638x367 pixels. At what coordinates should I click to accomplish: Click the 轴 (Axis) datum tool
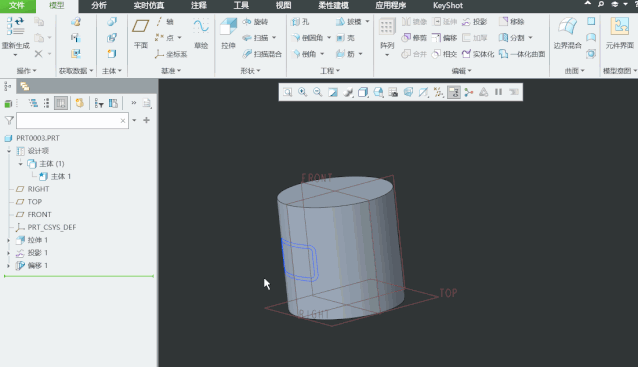click(165, 22)
